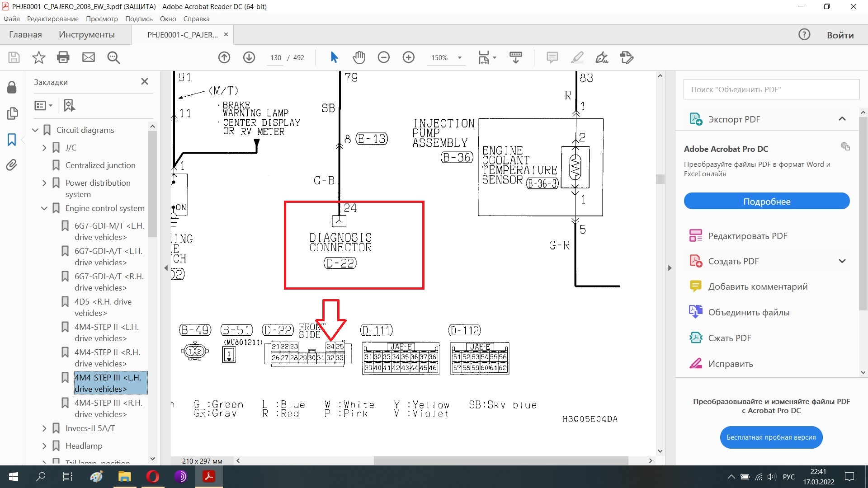Screen dimensions: 868x488
Task: Collapse Engine control system bookmark
Action: point(44,208)
